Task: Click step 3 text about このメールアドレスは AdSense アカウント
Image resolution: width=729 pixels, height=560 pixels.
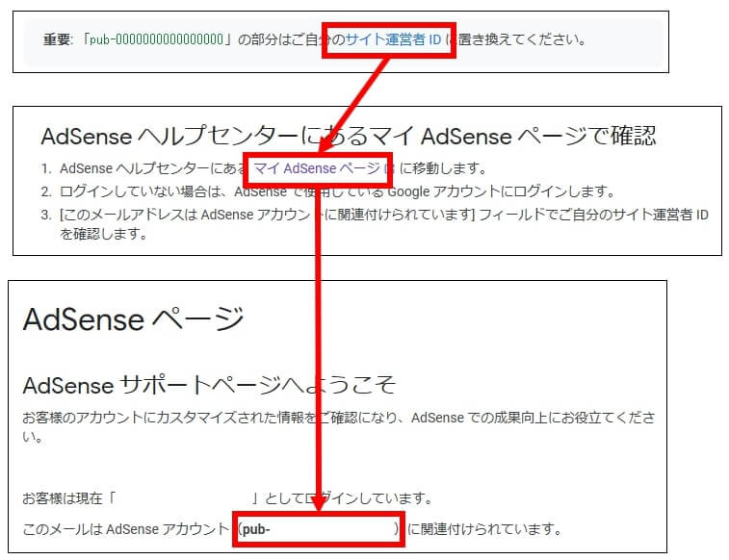Action: (x=384, y=223)
